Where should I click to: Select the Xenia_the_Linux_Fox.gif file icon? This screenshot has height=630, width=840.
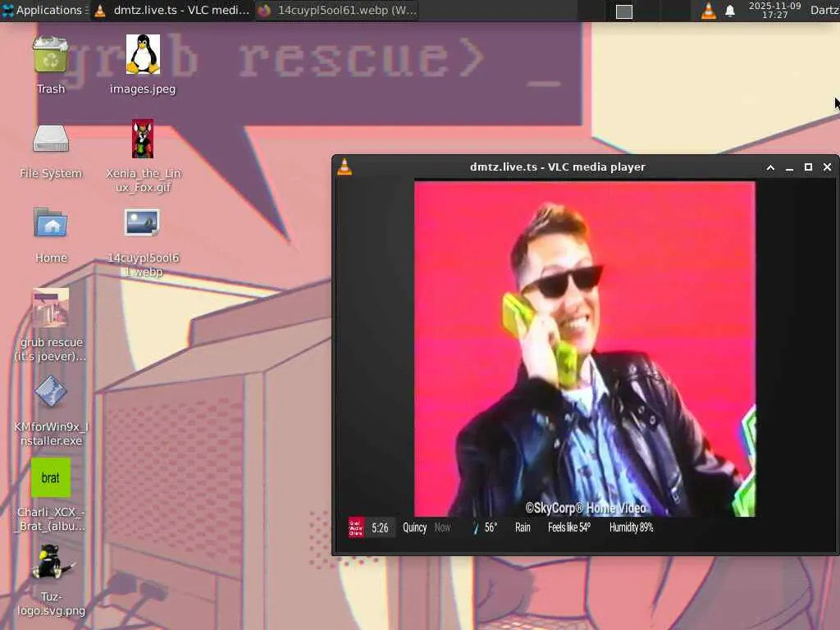pos(143,139)
